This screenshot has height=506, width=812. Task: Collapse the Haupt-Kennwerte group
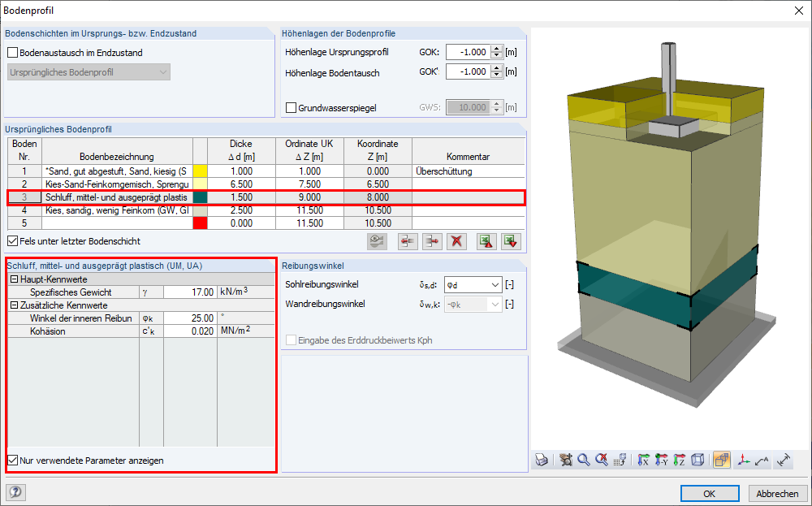click(x=15, y=279)
